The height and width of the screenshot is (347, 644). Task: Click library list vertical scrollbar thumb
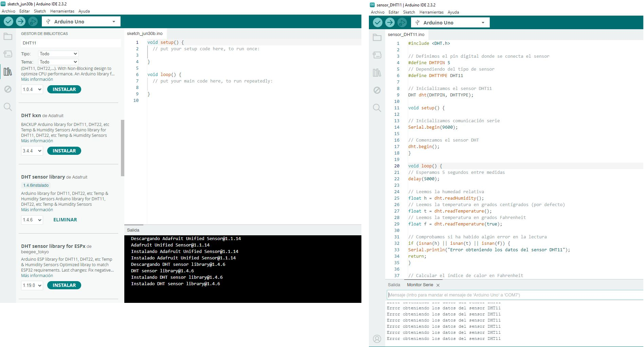[x=123, y=148]
